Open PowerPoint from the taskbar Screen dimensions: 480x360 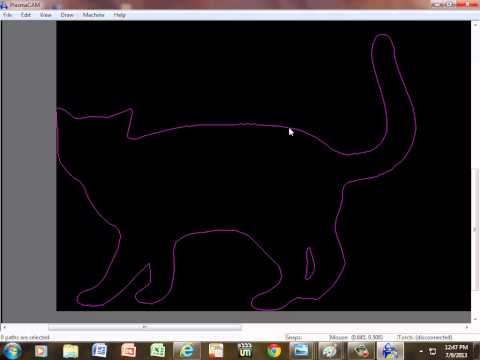click(x=128, y=351)
